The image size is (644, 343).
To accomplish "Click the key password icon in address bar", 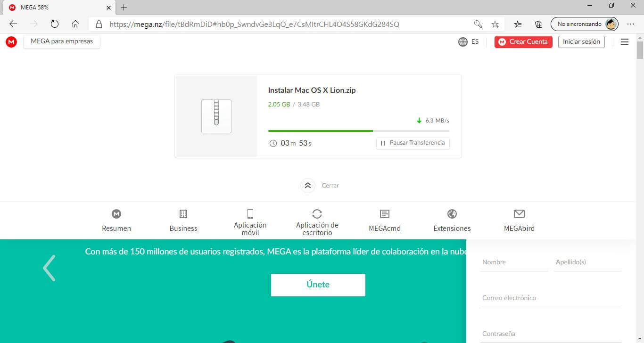I will point(478,24).
